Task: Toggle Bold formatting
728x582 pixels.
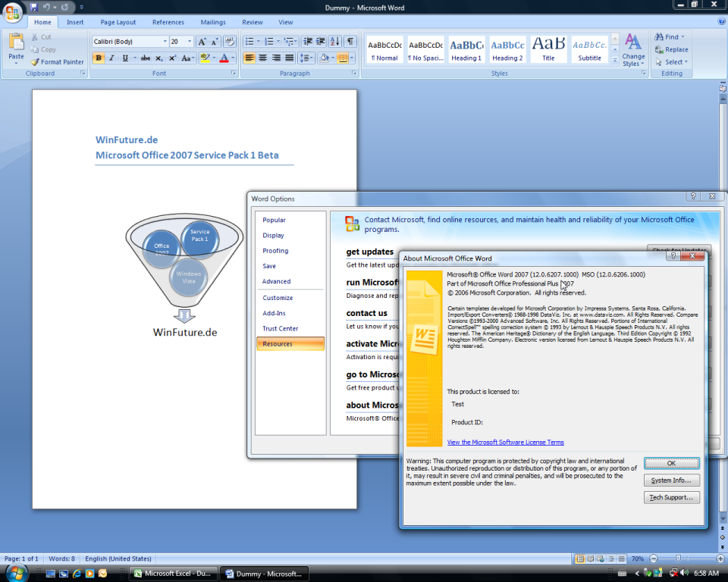Action: pyautogui.click(x=99, y=58)
